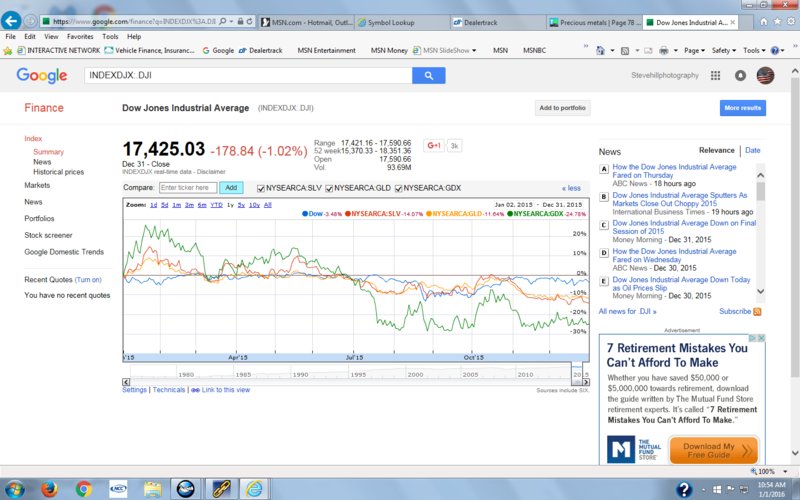Open the Print options dropdown arrow

click(676, 51)
